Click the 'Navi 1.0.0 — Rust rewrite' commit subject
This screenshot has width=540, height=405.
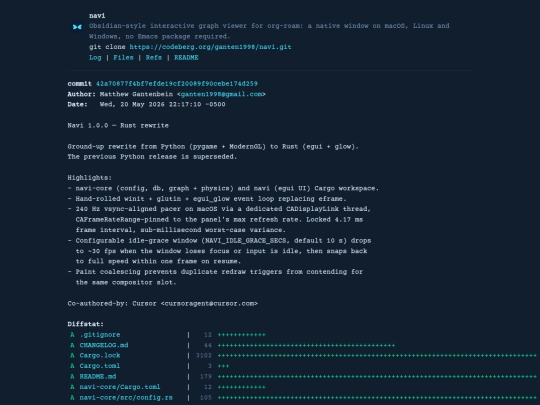click(118, 126)
